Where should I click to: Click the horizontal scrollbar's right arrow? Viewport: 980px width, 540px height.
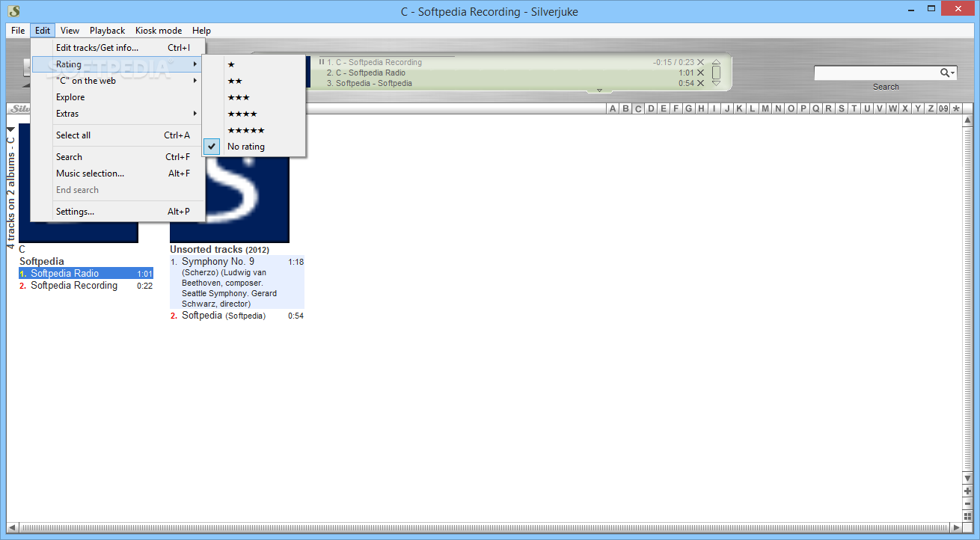coord(955,527)
